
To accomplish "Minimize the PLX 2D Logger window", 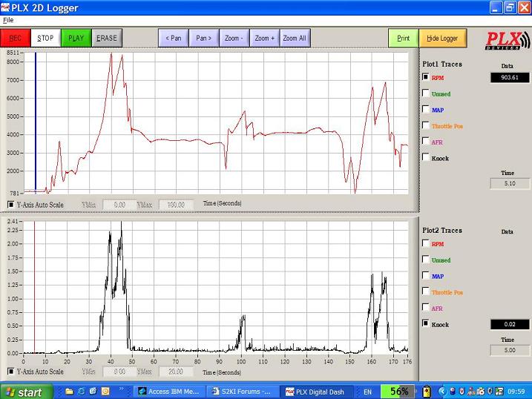I will 496,7.
